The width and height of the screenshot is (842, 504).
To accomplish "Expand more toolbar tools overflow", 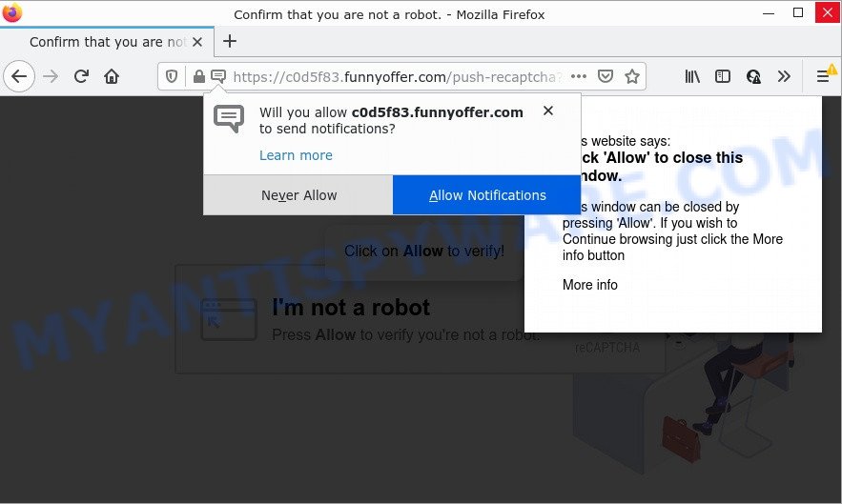I will (784, 77).
